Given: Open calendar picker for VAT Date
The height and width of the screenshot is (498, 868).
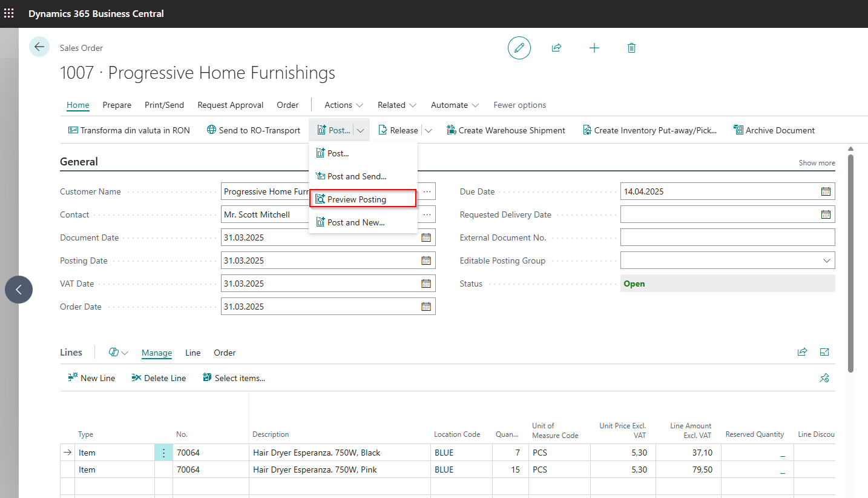Looking at the screenshot, I should click(426, 284).
